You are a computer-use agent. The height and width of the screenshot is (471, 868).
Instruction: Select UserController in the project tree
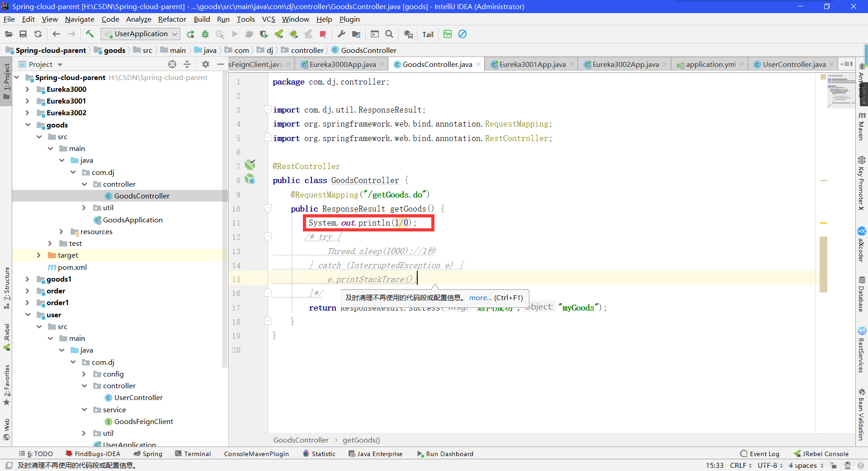[138, 398]
